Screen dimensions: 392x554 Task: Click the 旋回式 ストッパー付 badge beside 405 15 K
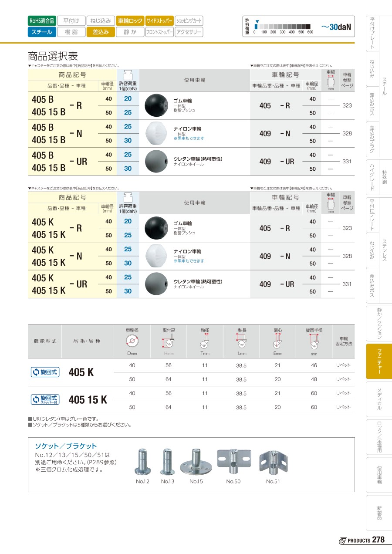click(x=45, y=399)
